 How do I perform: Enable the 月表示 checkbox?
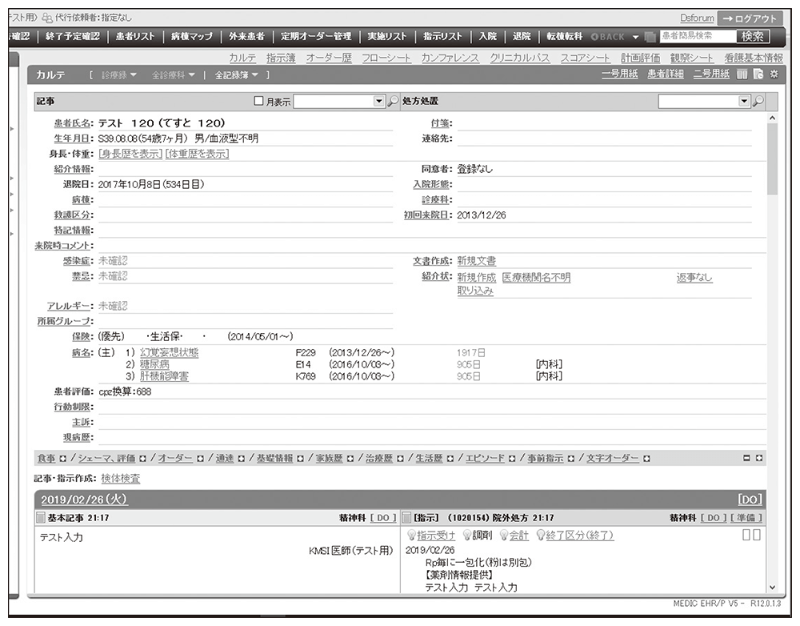point(258,102)
